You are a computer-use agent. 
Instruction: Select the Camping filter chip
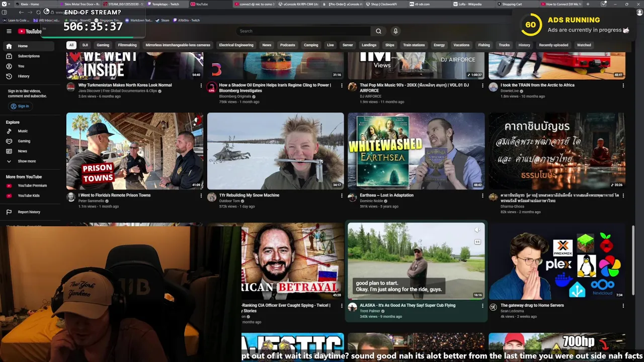click(x=311, y=45)
